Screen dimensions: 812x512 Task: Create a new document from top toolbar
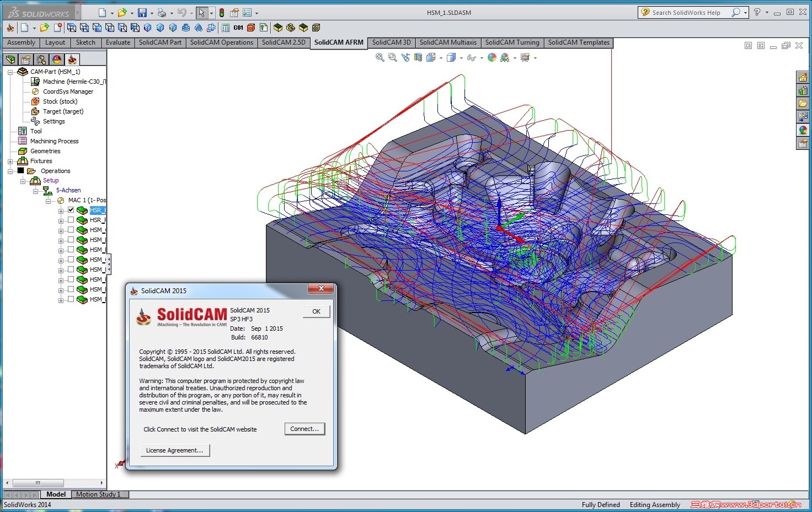102,13
